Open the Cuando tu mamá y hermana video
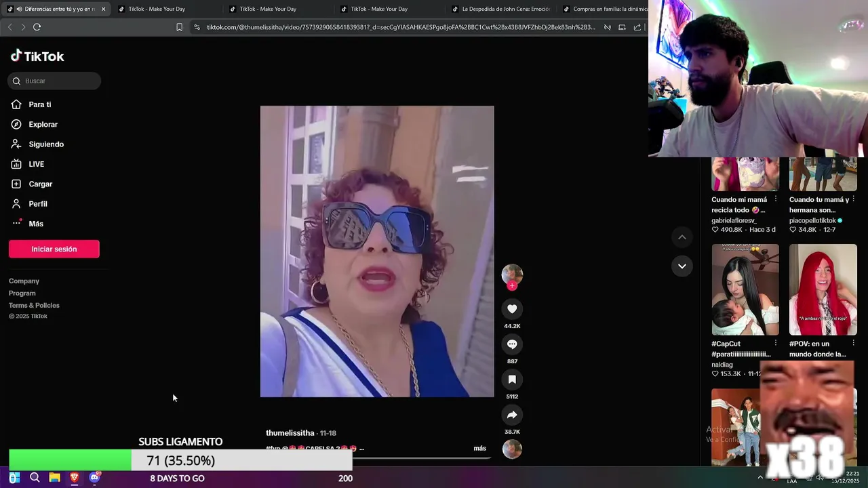868x488 pixels. 823,174
